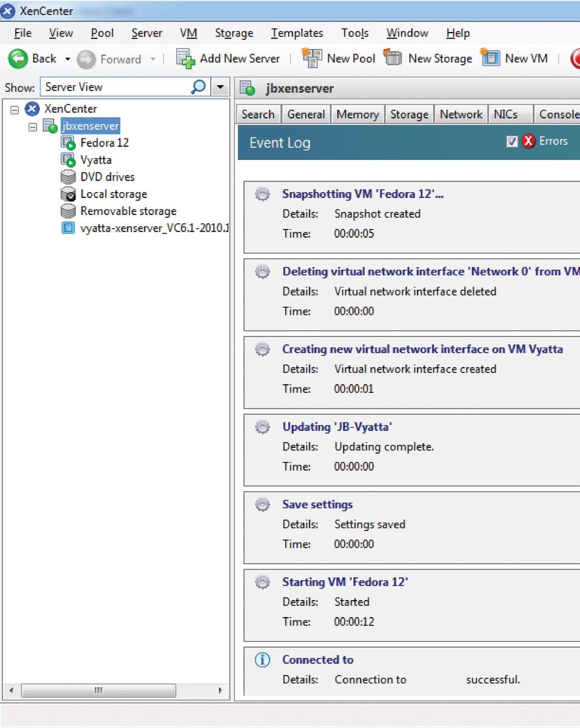
Task: Click the New VM toolbar icon
Action: [x=490, y=59]
